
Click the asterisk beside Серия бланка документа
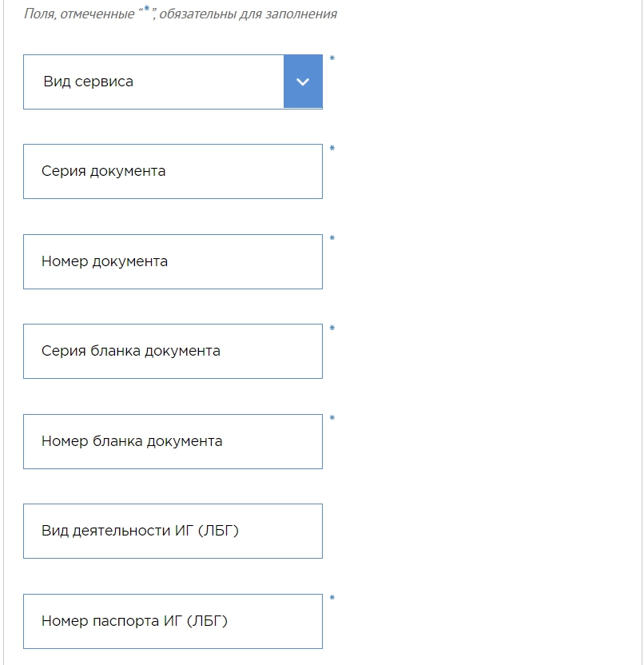click(332, 328)
